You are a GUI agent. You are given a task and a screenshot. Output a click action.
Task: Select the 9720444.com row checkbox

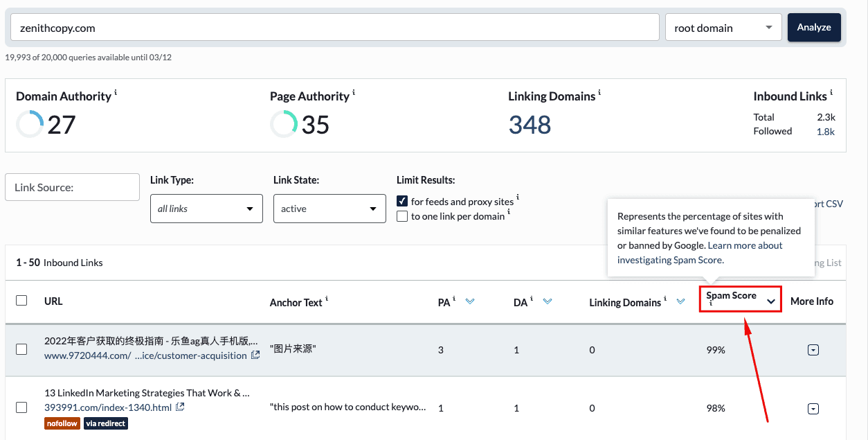[x=21, y=349]
